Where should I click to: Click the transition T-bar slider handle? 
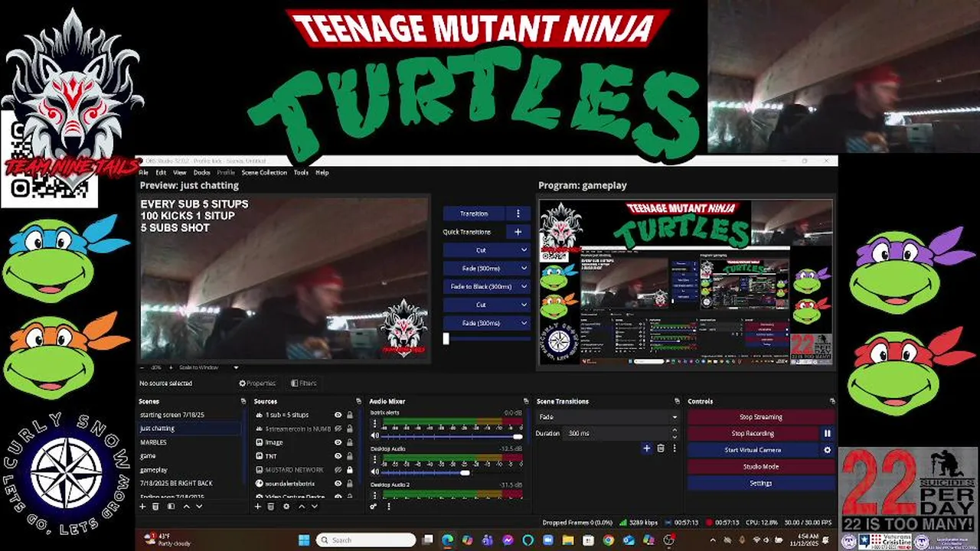pos(446,338)
